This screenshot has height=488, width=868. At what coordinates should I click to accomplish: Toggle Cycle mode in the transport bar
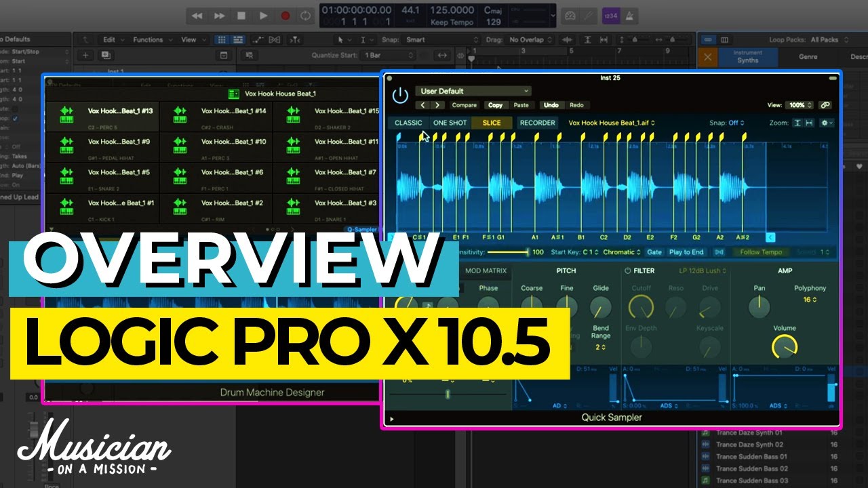point(306,16)
